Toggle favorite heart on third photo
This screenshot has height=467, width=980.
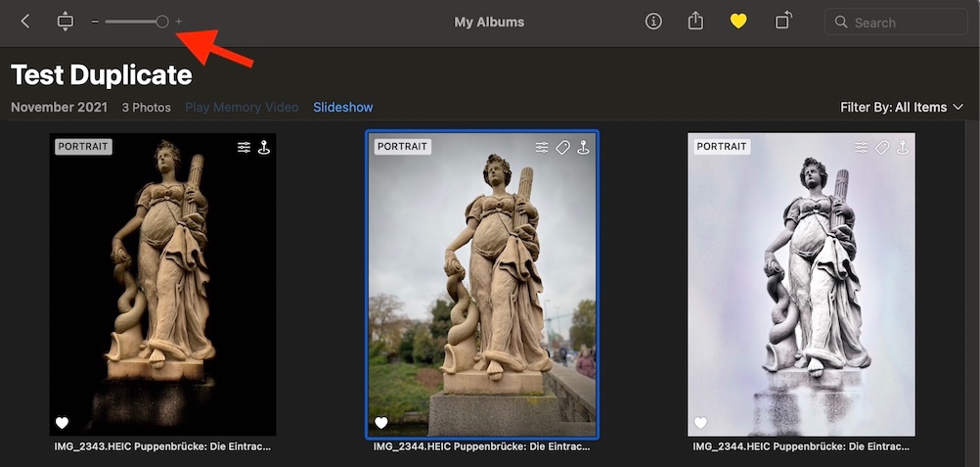click(x=700, y=423)
